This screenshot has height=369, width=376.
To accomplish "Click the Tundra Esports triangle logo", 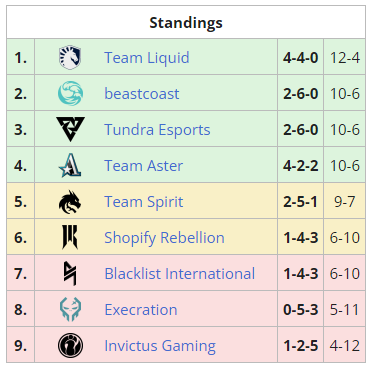I will tap(70, 129).
